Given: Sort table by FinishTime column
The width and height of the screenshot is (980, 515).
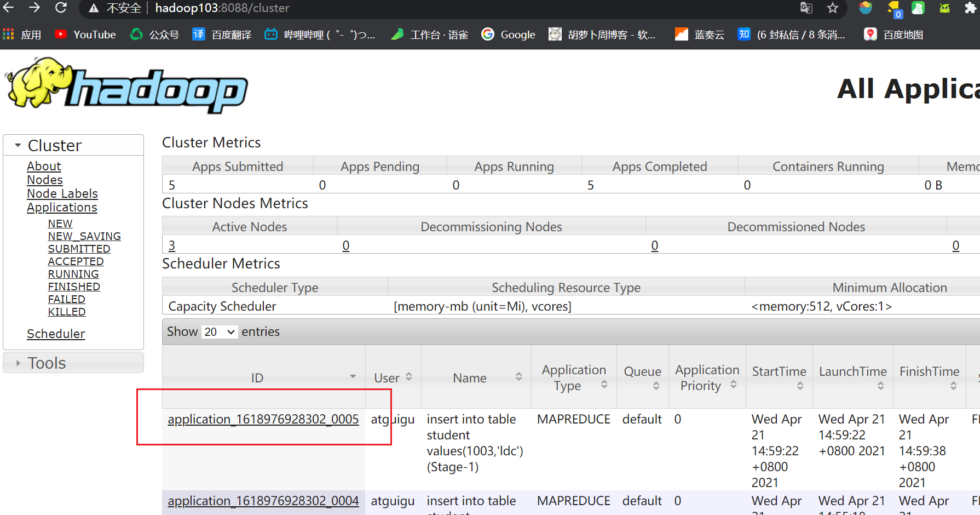Looking at the screenshot, I should 929,377.
